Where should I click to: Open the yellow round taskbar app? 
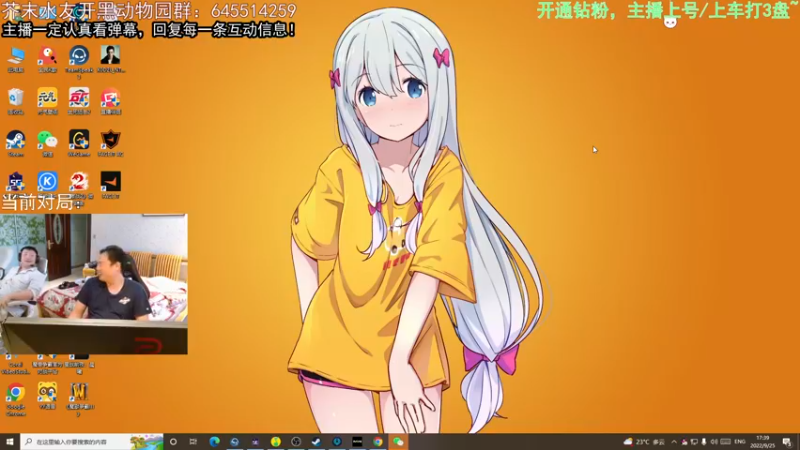coord(276,442)
